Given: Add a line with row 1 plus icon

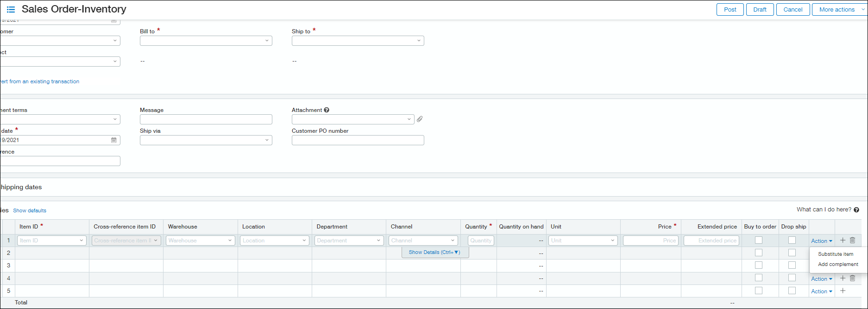Looking at the screenshot, I should (x=843, y=241).
